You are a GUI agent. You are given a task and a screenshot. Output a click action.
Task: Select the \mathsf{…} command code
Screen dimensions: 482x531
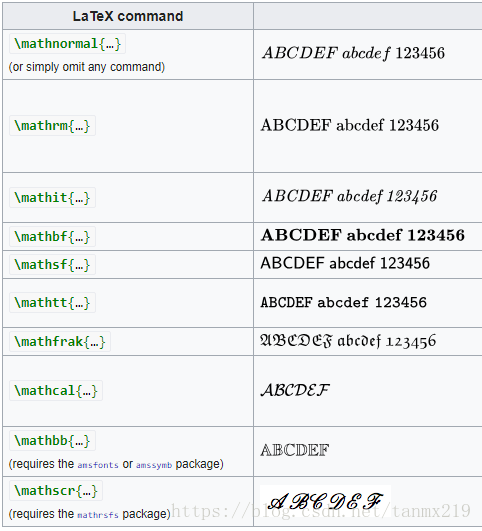pos(53,264)
